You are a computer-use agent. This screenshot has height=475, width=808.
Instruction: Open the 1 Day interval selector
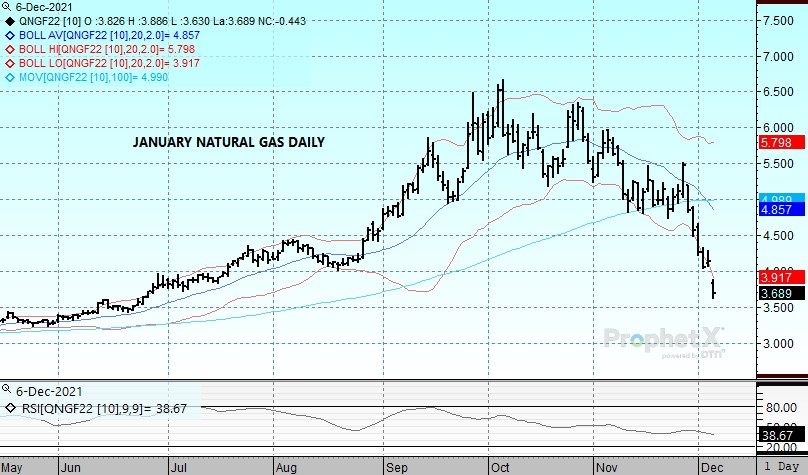pos(781,467)
